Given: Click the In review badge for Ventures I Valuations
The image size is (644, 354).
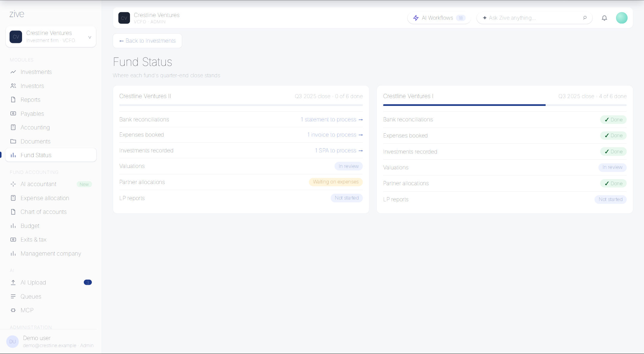Looking at the screenshot, I should 612,167.
